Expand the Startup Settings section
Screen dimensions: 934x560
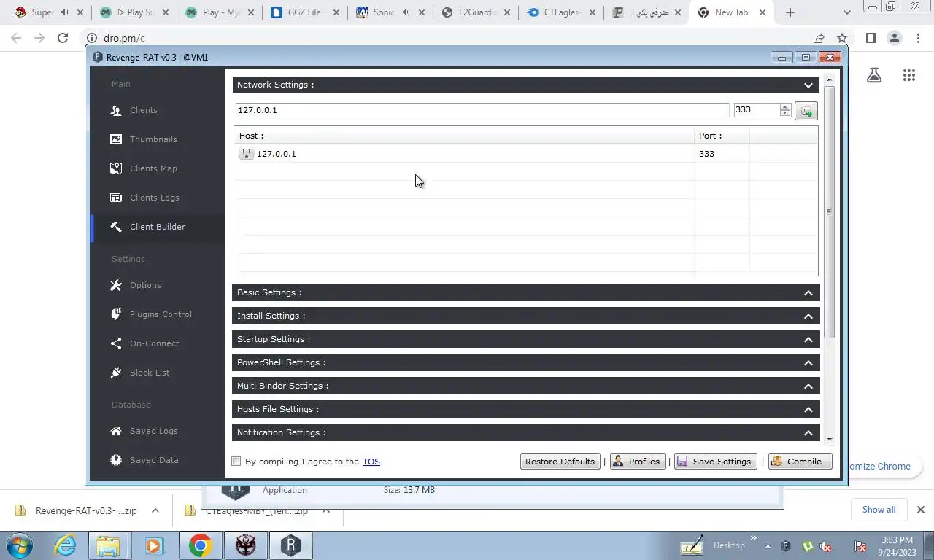808,339
